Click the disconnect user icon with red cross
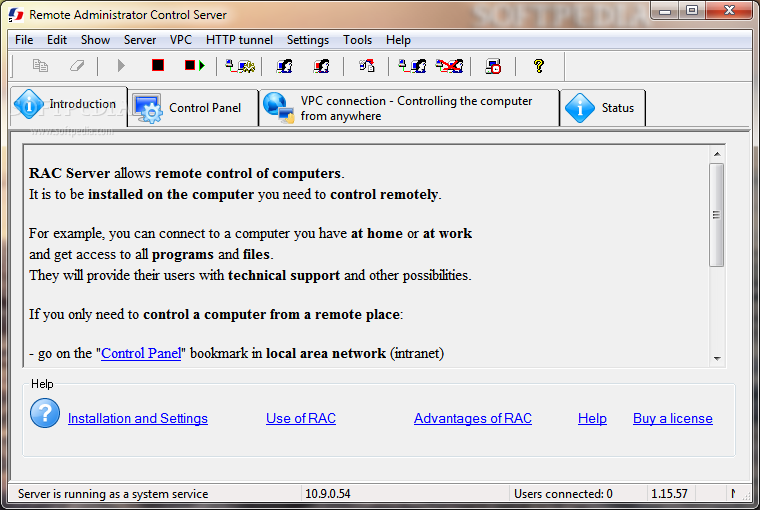The height and width of the screenshot is (510, 760). point(449,65)
